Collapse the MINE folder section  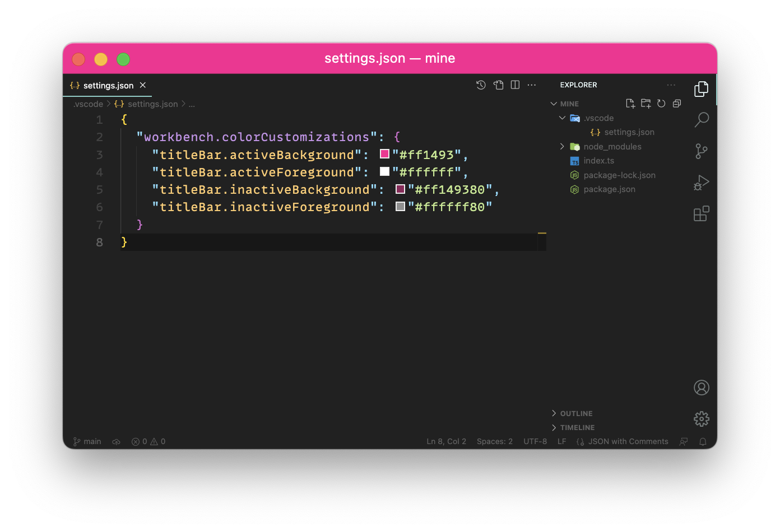[554, 104]
